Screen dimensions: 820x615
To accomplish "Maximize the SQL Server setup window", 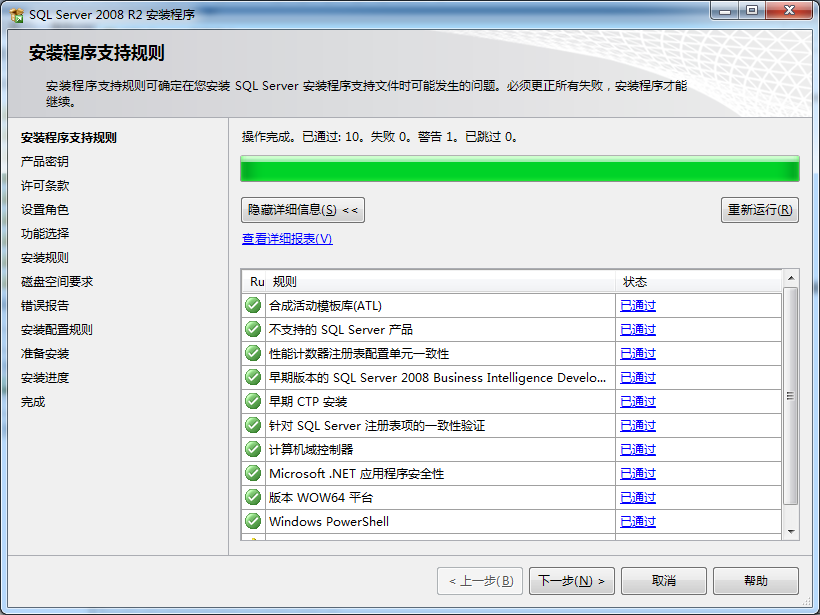I will [x=752, y=10].
